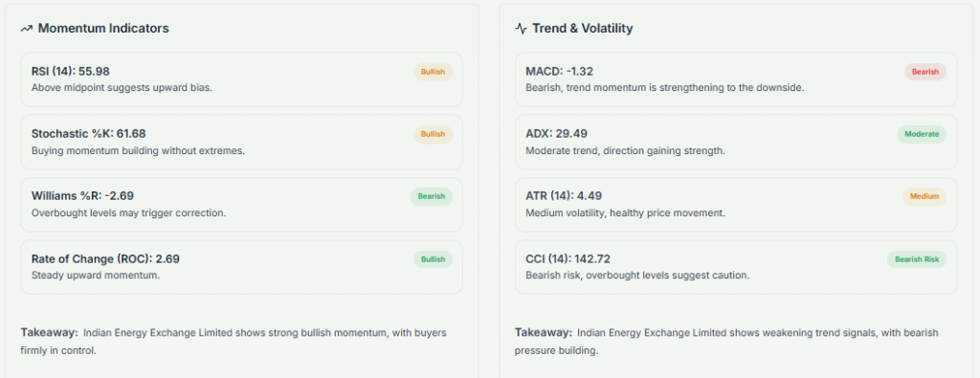
Task: Select the Rate of Change (ROC): 2.69 value
Action: point(105,258)
